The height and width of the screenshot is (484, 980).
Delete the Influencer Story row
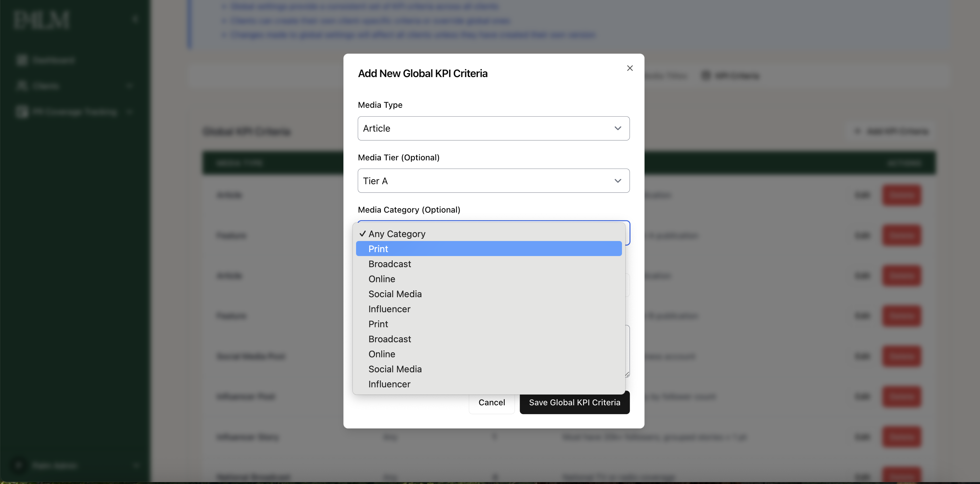click(x=901, y=437)
